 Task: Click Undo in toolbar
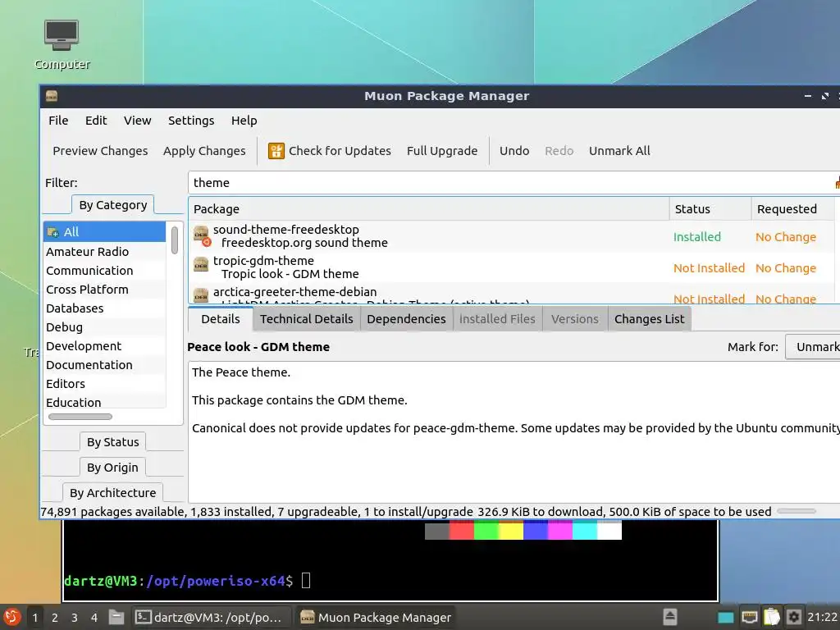pyautogui.click(x=514, y=151)
